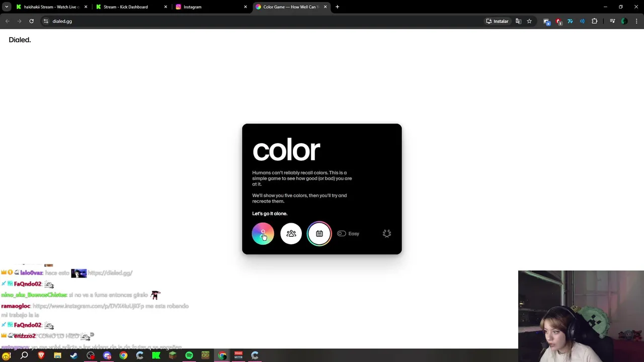644x362 pixels.
Task: Open the media controls music icon
Action: (x=612, y=21)
